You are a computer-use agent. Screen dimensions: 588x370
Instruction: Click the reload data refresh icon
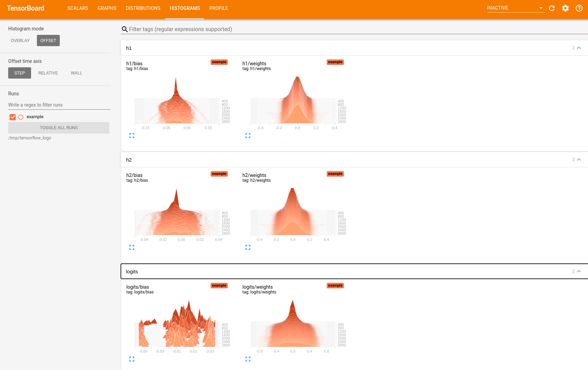552,8
